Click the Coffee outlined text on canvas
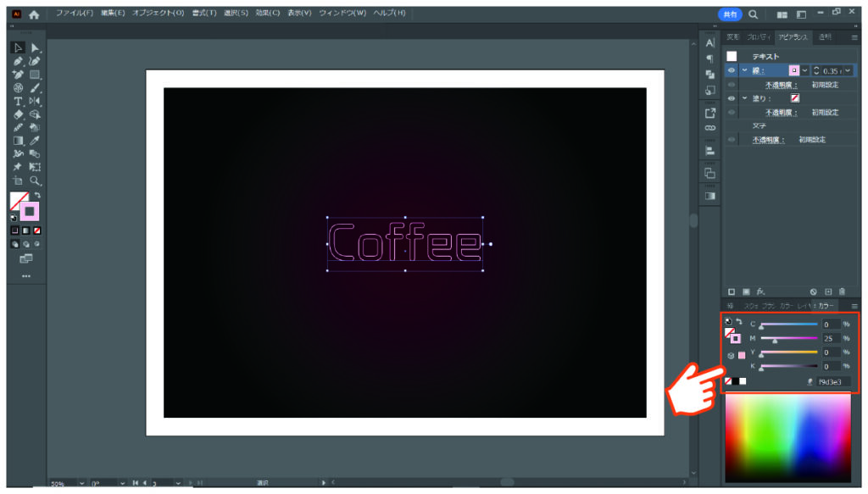This screenshot has height=494, width=868. click(x=405, y=242)
